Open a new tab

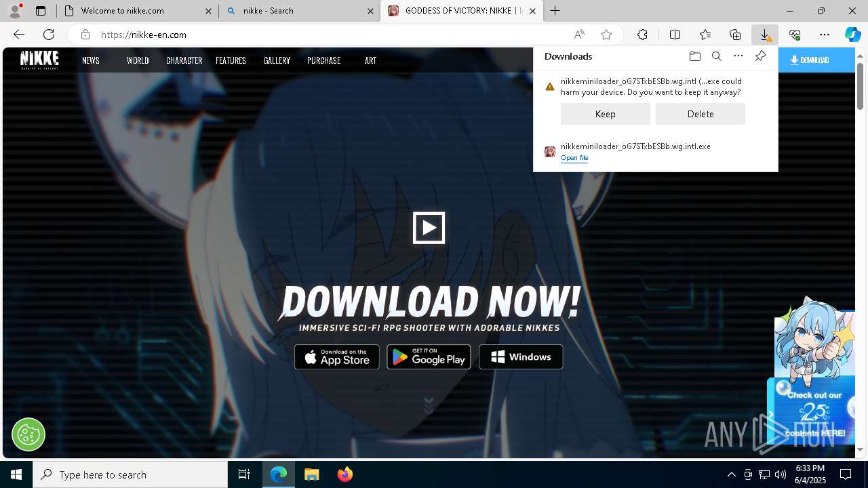(x=555, y=11)
